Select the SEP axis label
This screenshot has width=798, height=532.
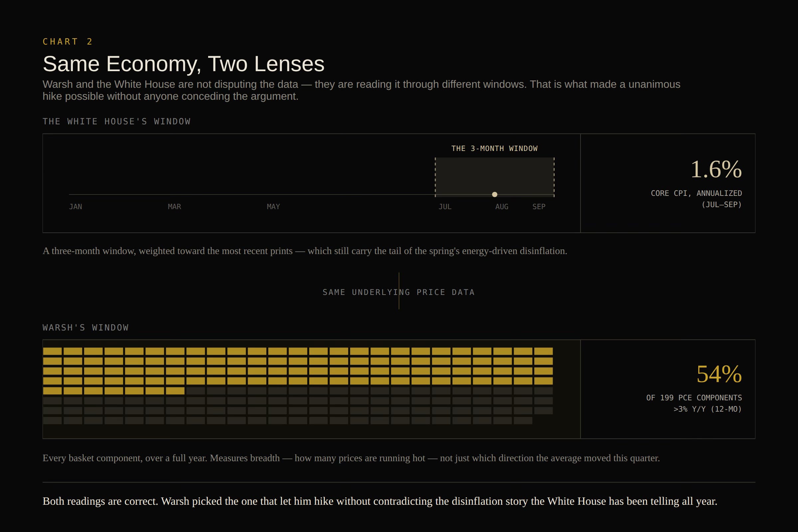click(x=539, y=206)
